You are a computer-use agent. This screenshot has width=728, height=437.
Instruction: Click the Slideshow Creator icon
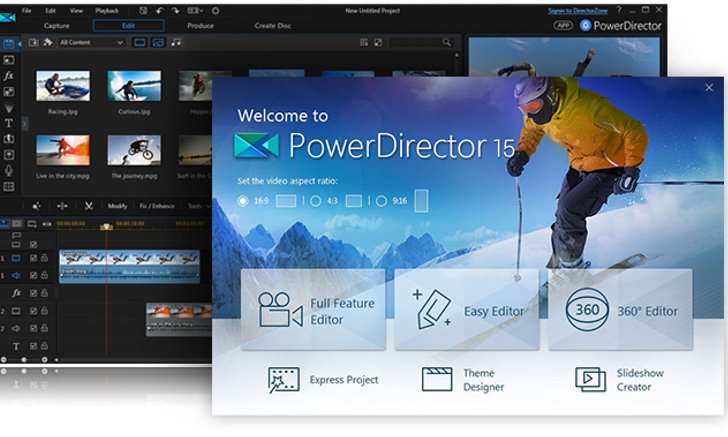click(590, 379)
